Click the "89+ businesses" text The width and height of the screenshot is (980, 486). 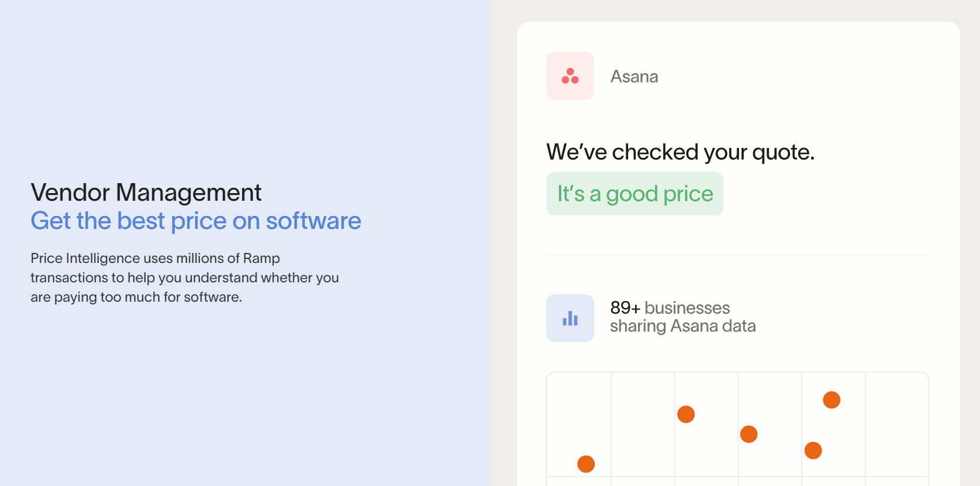(x=670, y=308)
